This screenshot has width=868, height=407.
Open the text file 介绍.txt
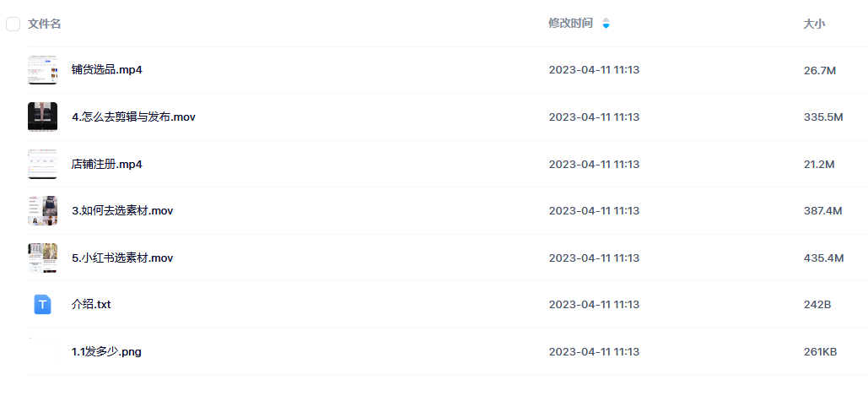91,305
